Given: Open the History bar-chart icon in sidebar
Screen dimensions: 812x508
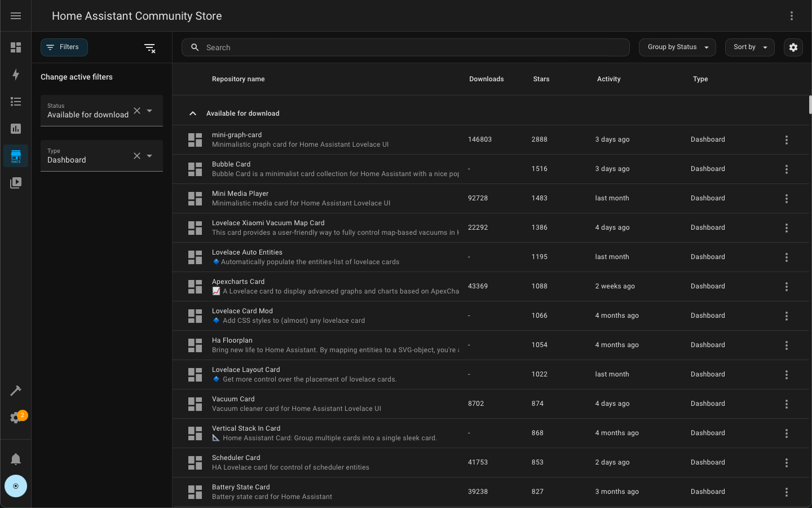Looking at the screenshot, I should (x=16, y=129).
